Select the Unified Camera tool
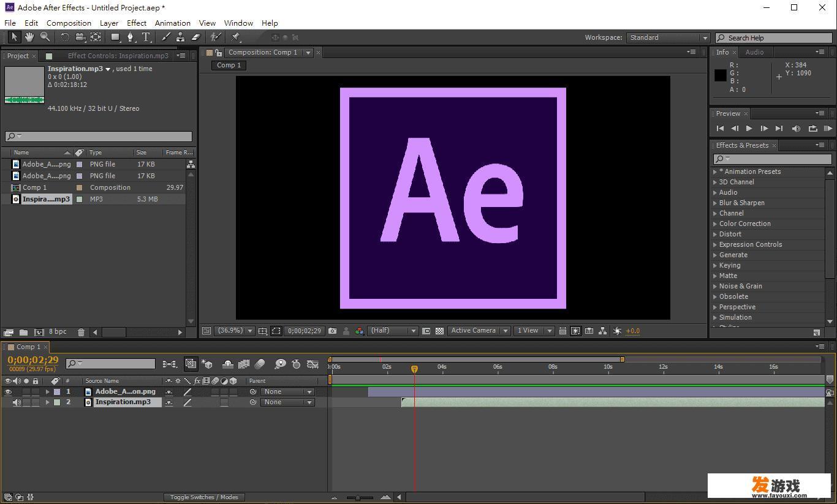837x504 pixels. [x=80, y=37]
